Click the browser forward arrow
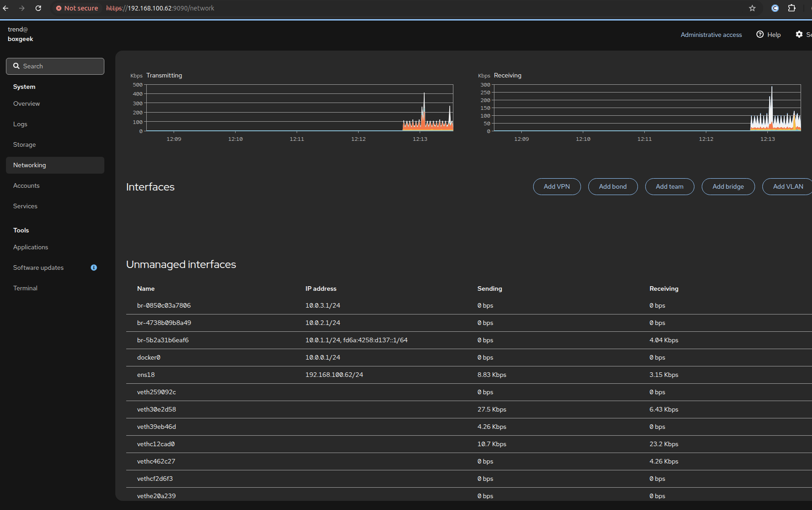The image size is (812, 510). (22, 8)
